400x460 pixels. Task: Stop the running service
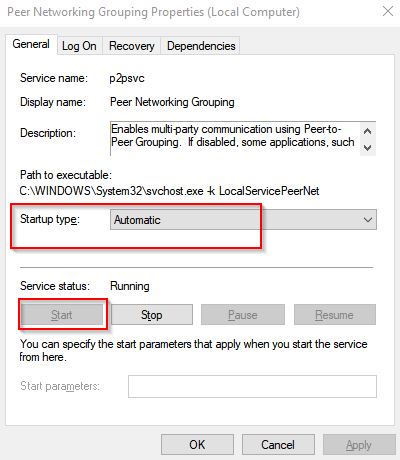152,315
